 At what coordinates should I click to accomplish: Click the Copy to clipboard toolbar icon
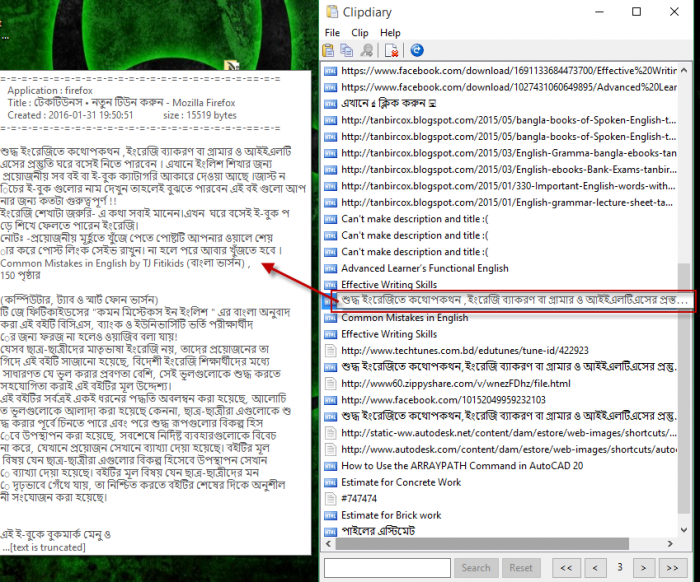(347, 50)
